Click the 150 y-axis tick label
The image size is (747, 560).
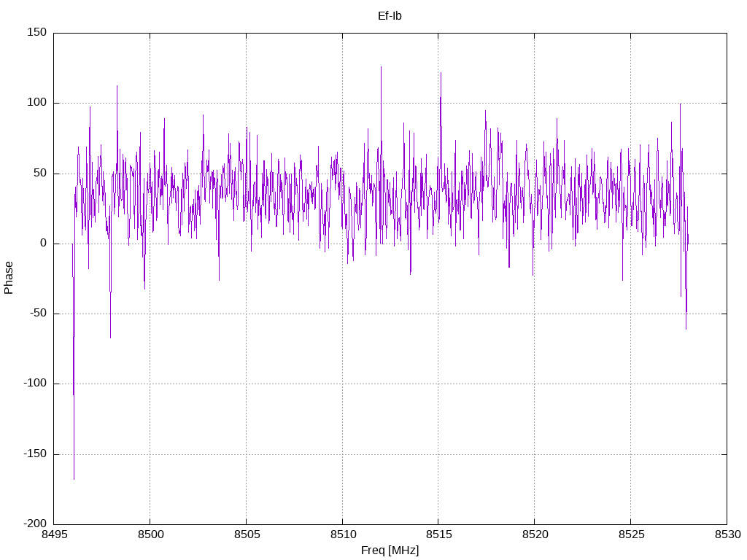coord(37,32)
